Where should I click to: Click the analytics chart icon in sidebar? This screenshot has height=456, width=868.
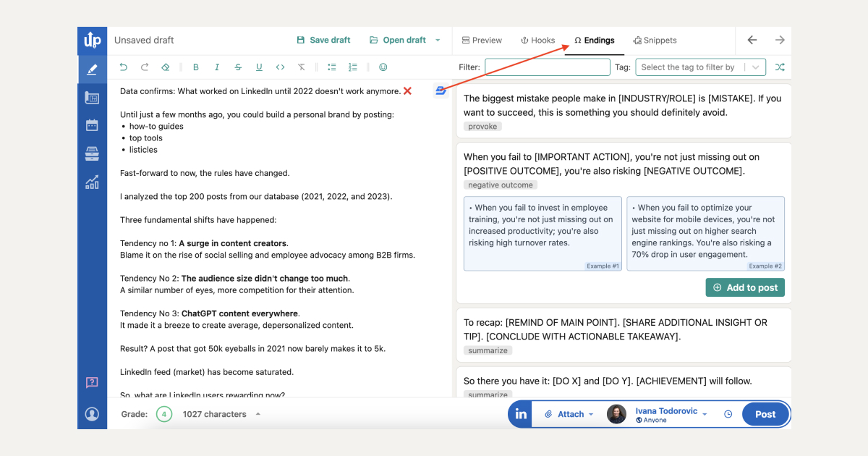click(92, 182)
